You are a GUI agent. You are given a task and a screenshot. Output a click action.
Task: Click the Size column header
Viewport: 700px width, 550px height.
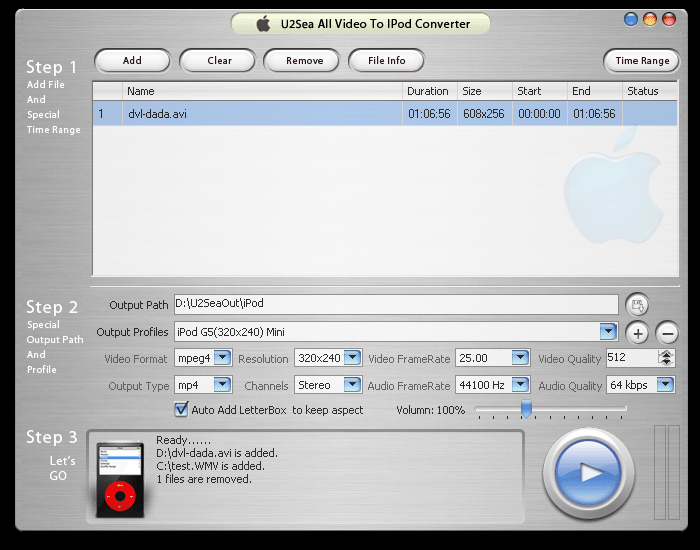tap(485, 91)
